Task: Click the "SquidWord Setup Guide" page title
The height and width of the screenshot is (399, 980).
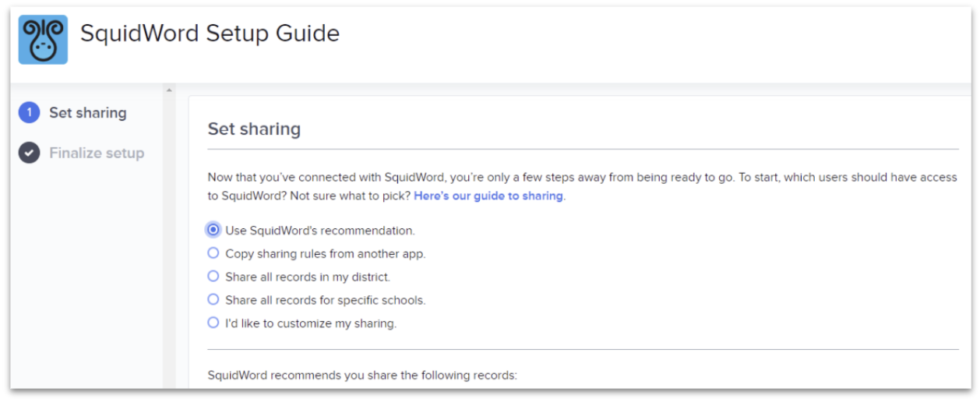Action: pos(210,34)
